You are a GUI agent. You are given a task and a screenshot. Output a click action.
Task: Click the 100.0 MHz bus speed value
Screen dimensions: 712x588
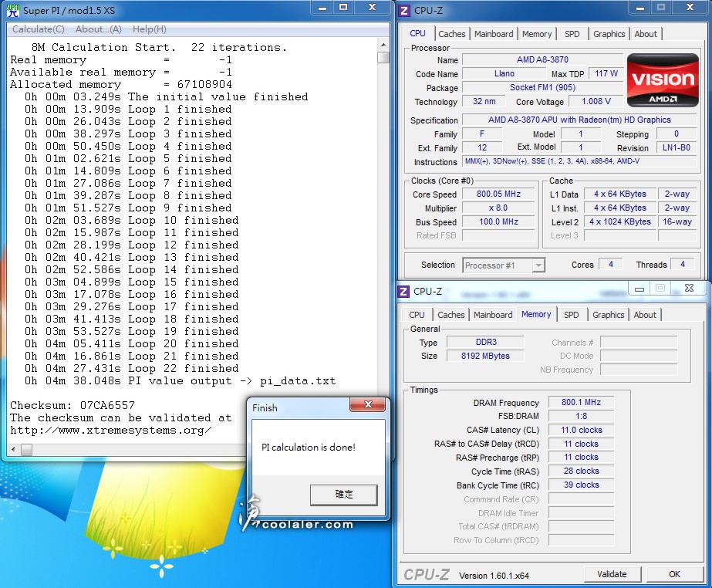click(498, 221)
